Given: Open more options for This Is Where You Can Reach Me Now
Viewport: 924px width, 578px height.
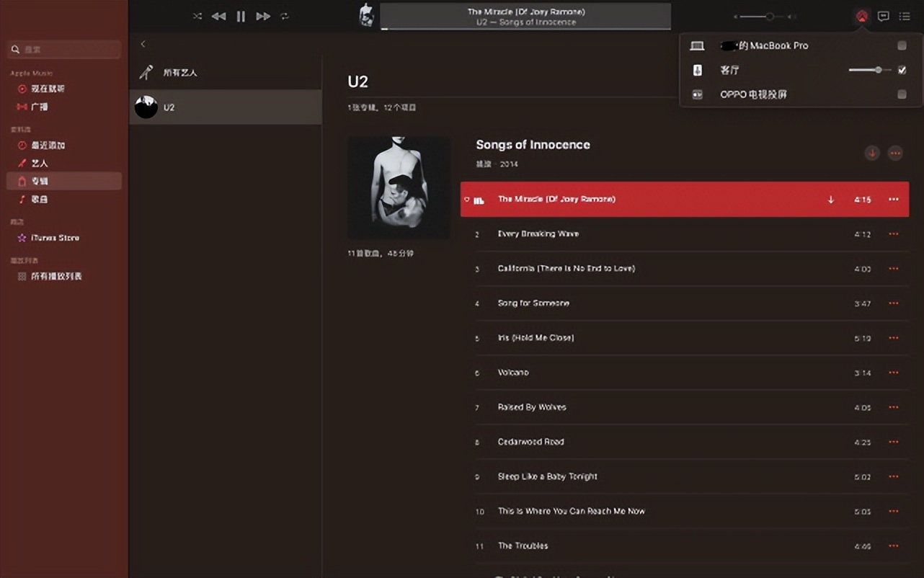Looking at the screenshot, I should click(x=894, y=511).
